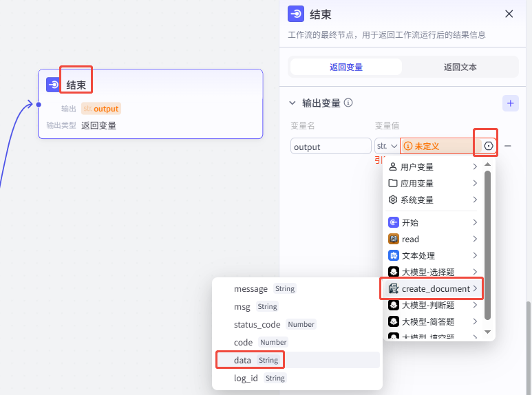This screenshot has width=532, height=395.
Task: Collapse the 输出变量 section
Action: click(292, 103)
